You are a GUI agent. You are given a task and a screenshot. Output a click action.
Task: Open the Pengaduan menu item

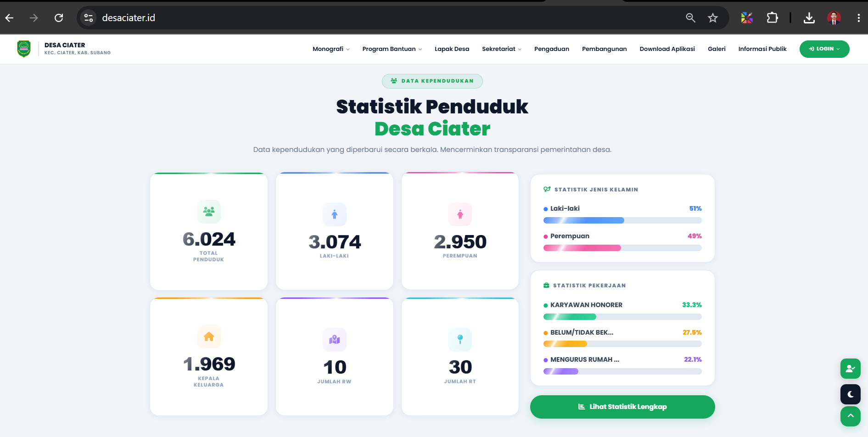coord(552,49)
